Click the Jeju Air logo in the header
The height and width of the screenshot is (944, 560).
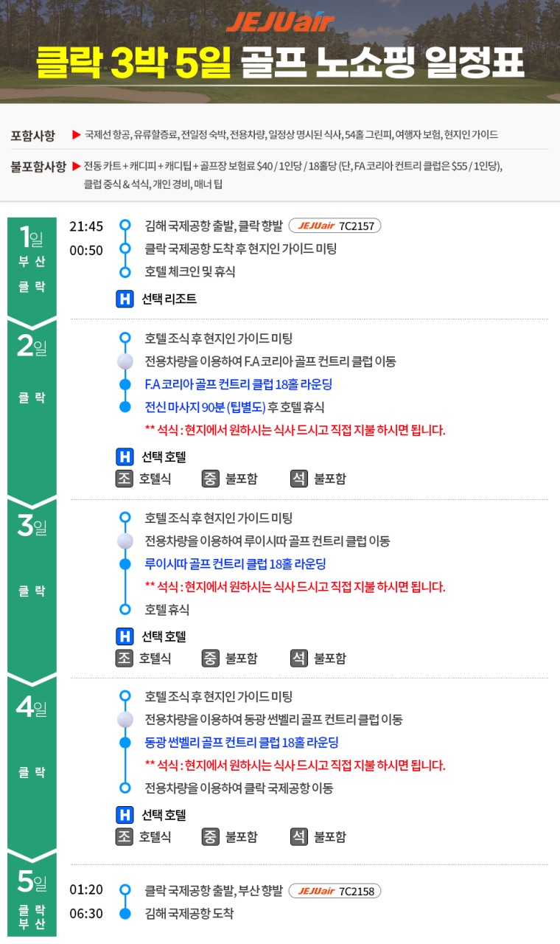point(280,22)
